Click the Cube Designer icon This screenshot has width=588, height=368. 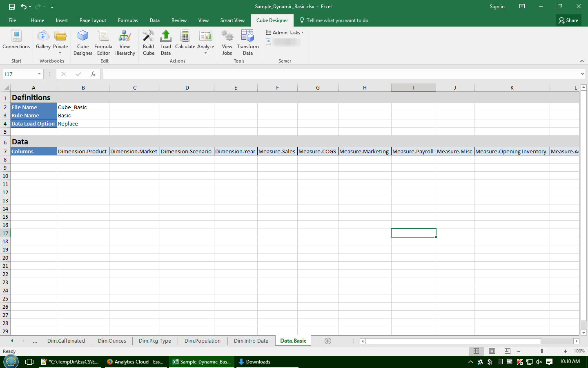click(x=83, y=43)
